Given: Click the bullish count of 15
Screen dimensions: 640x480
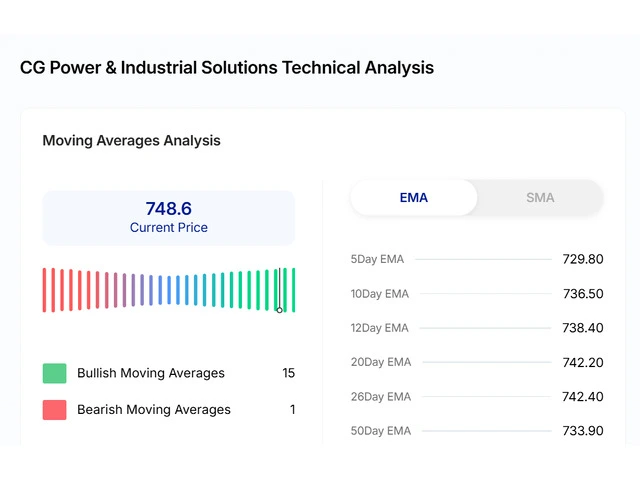Looking at the screenshot, I should point(288,373).
